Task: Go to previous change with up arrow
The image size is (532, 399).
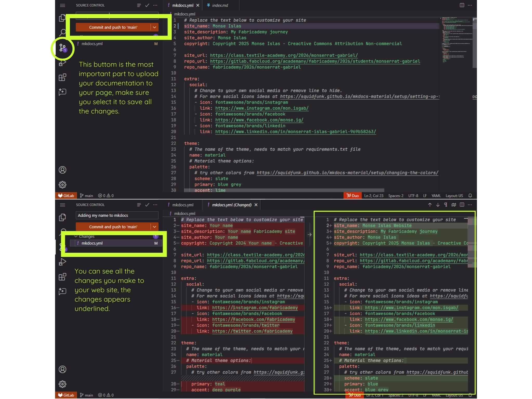Action: coord(430,205)
